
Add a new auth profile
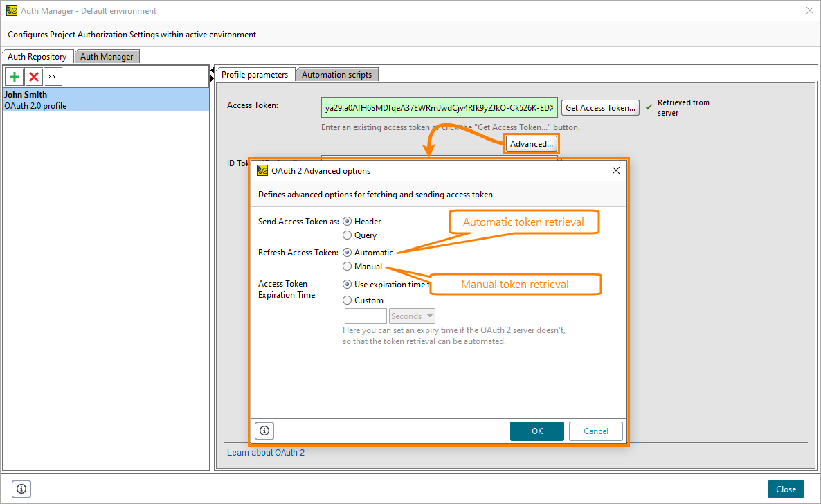click(15, 76)
